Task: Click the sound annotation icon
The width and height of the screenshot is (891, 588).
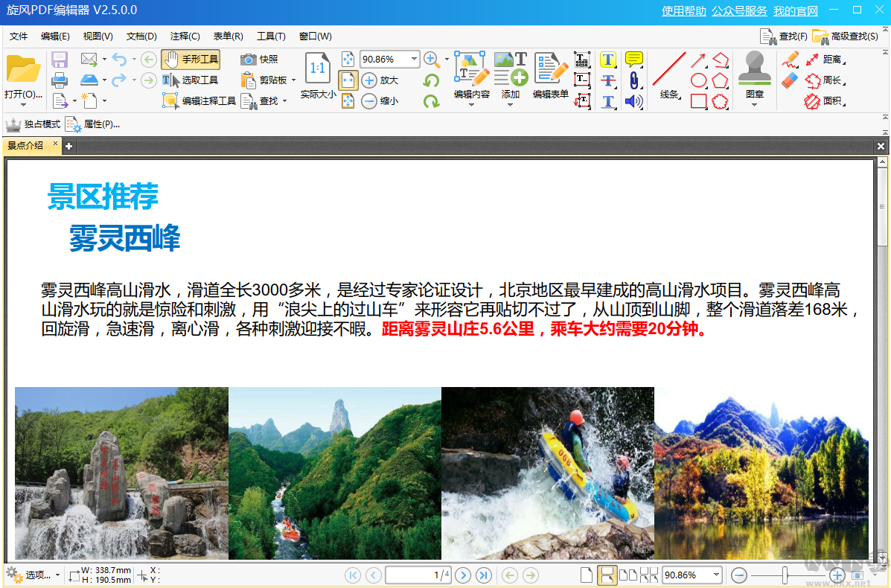Action: pos(634,100)
